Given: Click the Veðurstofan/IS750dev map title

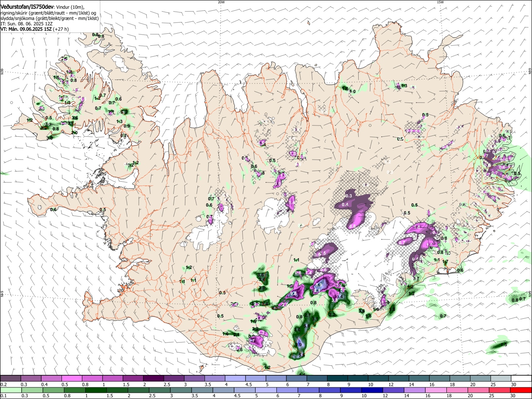Looking at the screenshot, I should [x=27, y=7].
